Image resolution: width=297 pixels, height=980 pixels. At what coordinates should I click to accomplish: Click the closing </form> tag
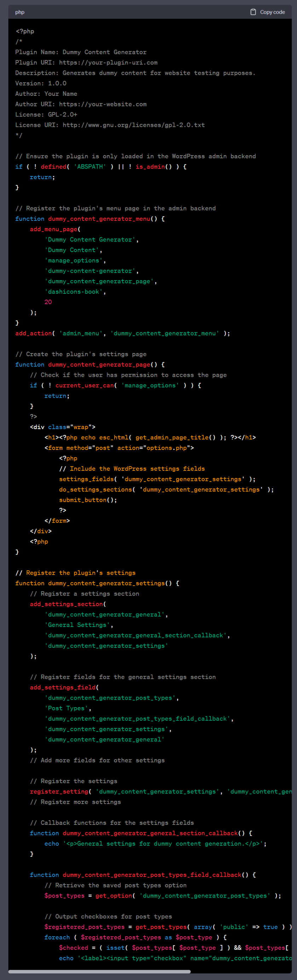pyautogui.click(x=57, y=521)
